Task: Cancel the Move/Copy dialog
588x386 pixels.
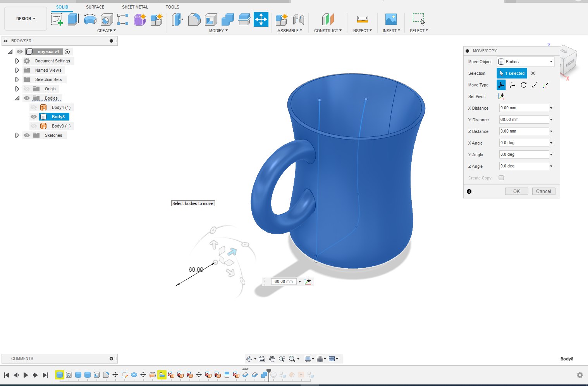Action: click(543, 191)
